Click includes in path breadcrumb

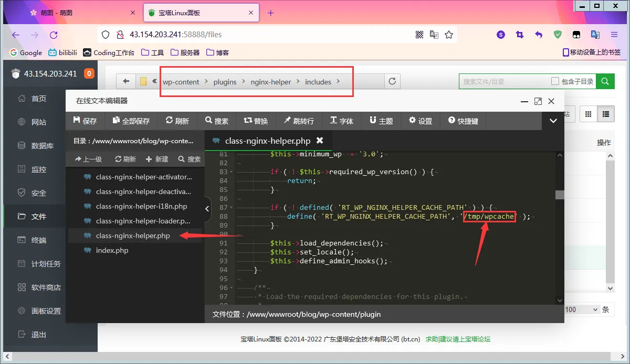coord(318,82)
